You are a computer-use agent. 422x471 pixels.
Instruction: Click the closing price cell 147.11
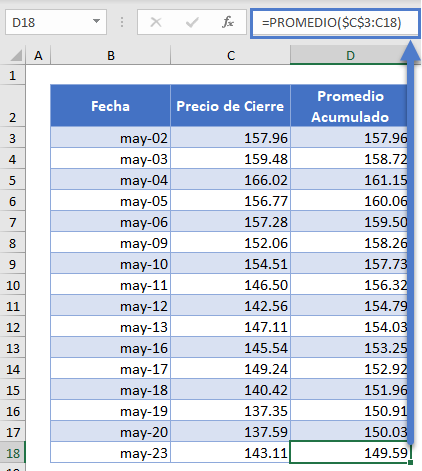point(230,327)
